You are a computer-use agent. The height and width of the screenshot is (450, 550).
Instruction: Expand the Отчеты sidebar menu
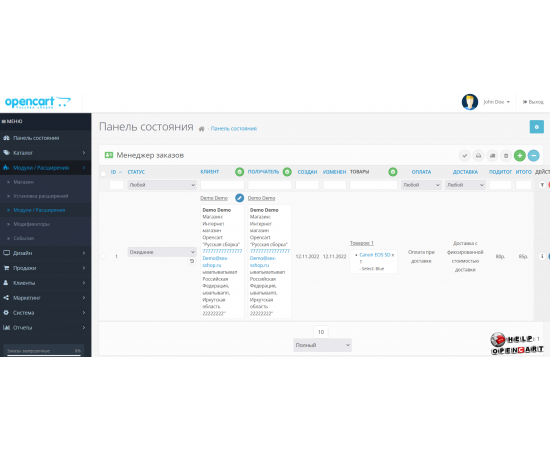[46, 328]
